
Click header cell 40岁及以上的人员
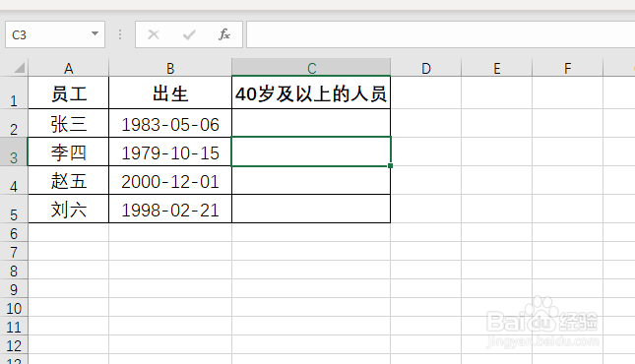click(x=311, y=93)
